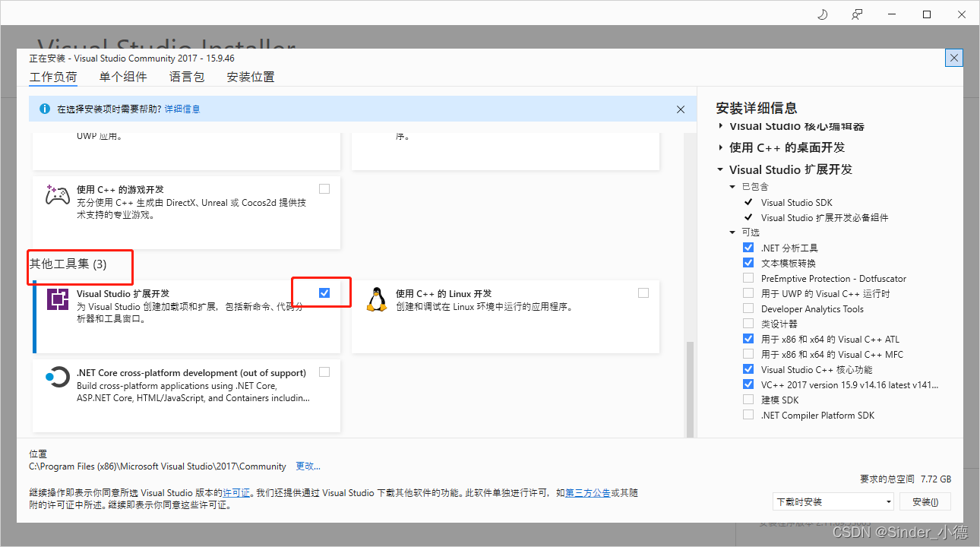Click the 安装详细信息 heading
This screenshot has height=547, width=980.
tap(757, 108)
